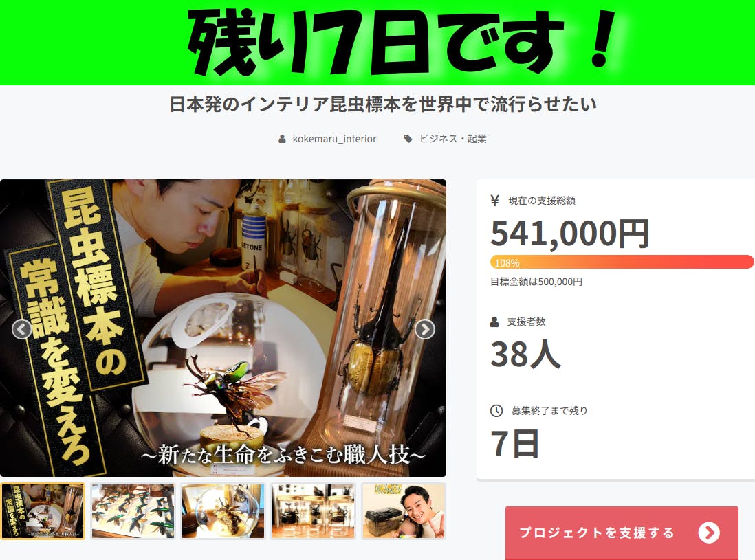Select the first thumbnail with the gold title text

click(x=43, y=511)
